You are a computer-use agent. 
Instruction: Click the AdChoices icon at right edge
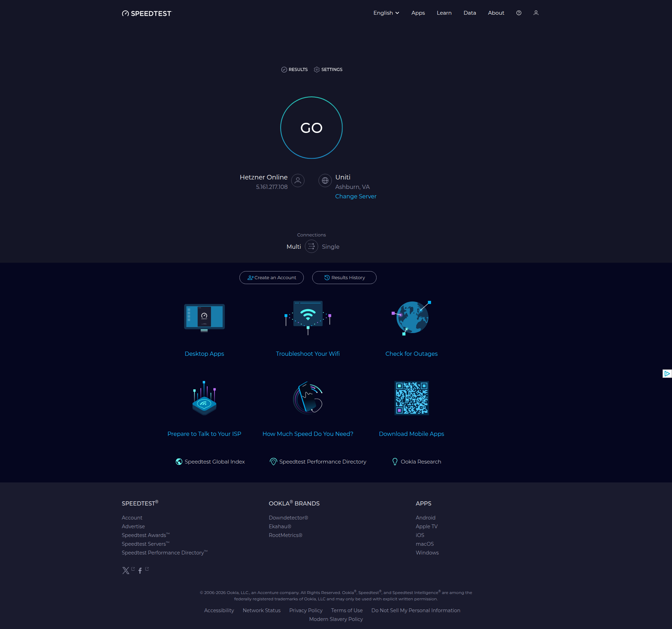click(x=667, y=374)
